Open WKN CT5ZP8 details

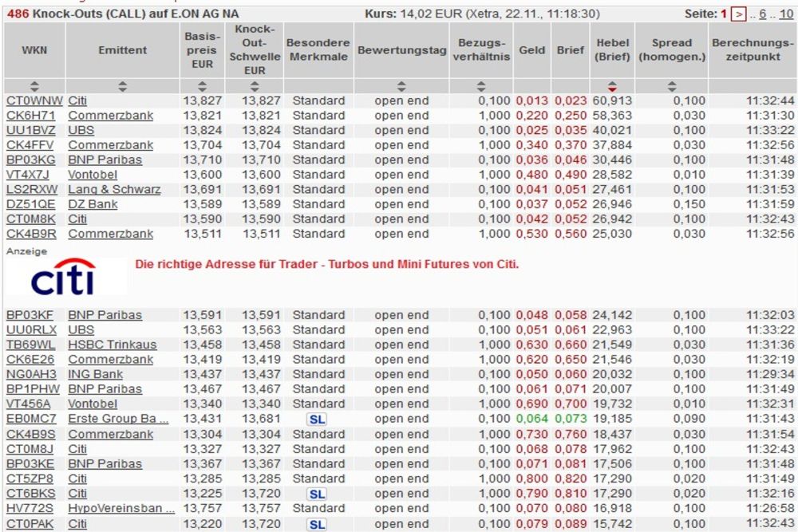coord(30,479)
